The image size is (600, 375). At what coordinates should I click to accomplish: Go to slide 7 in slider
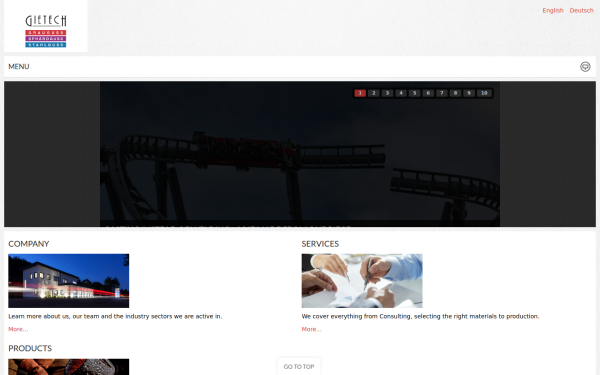click(442, 93)
